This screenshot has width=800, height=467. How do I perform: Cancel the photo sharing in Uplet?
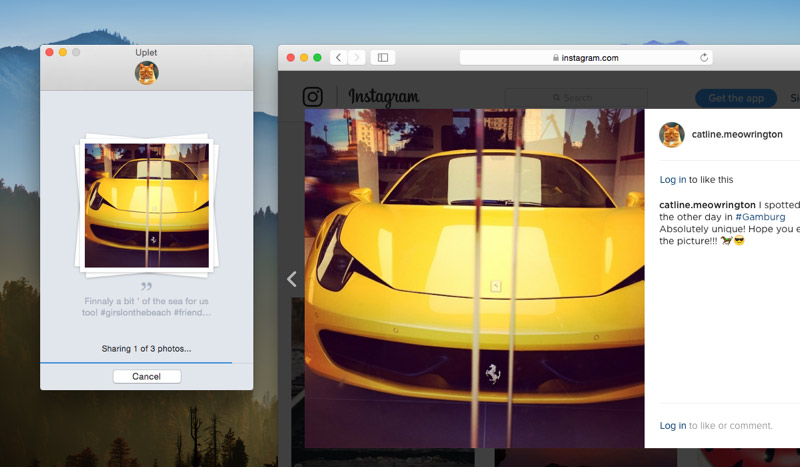(147, 376)
